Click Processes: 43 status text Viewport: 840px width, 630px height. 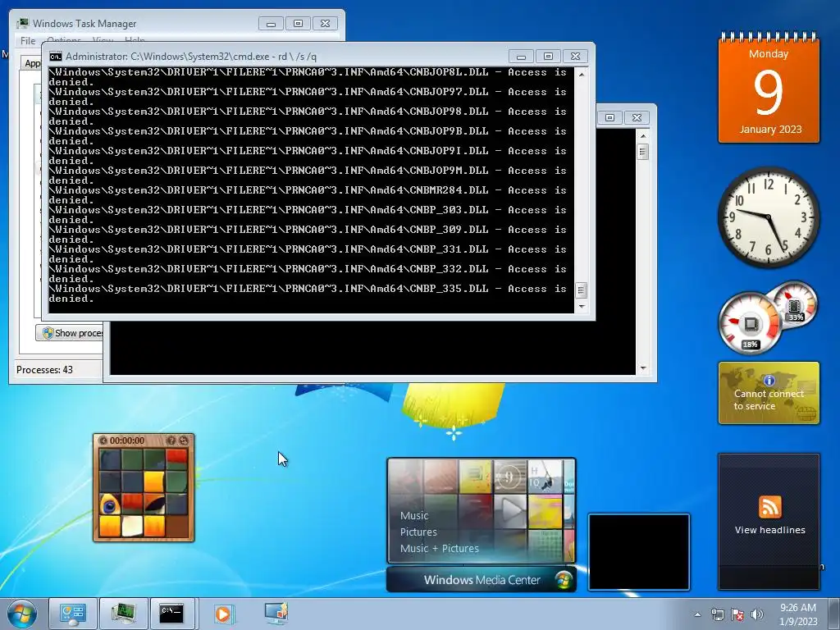44,370
